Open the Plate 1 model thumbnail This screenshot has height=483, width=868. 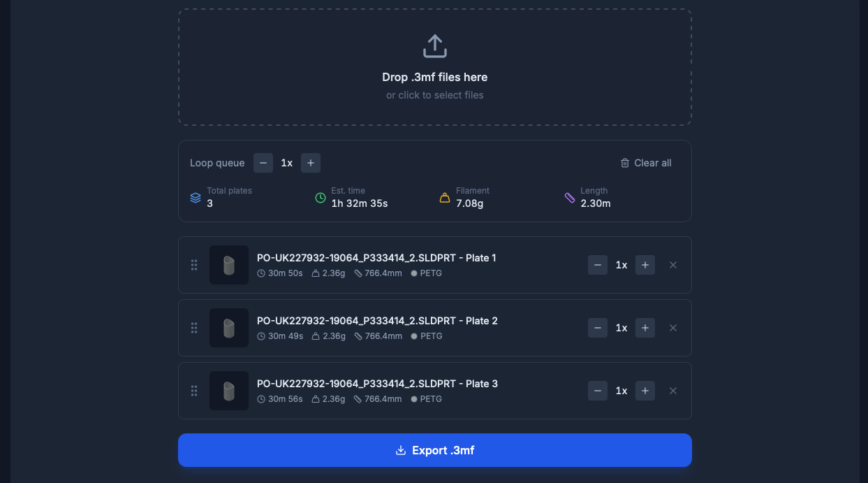229,265
